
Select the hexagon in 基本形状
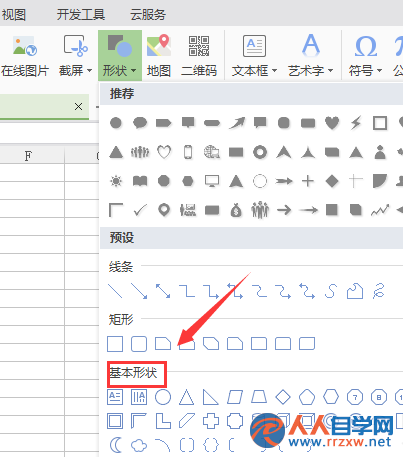(x=331, y=397)
